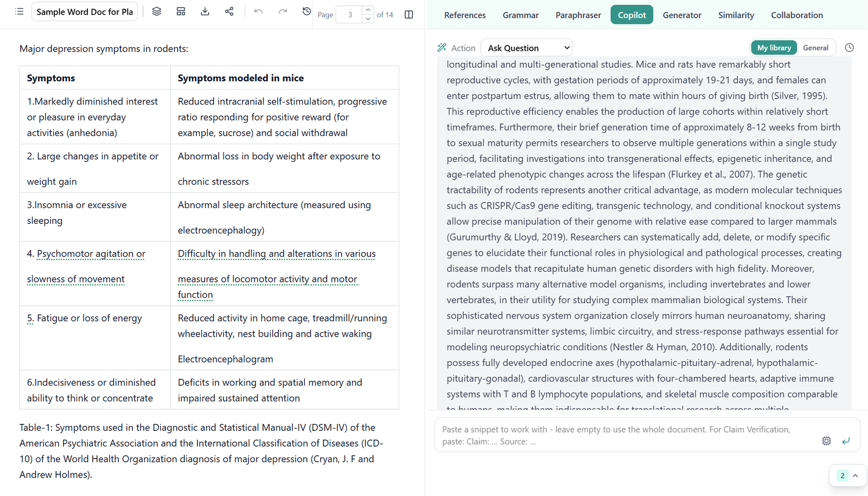
Task: Share the document via the share icon
Action: click(229, 11)
